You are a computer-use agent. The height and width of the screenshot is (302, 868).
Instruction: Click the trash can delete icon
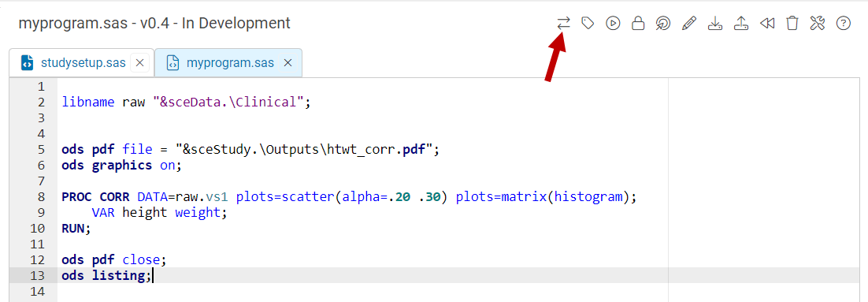coord(792,24)
